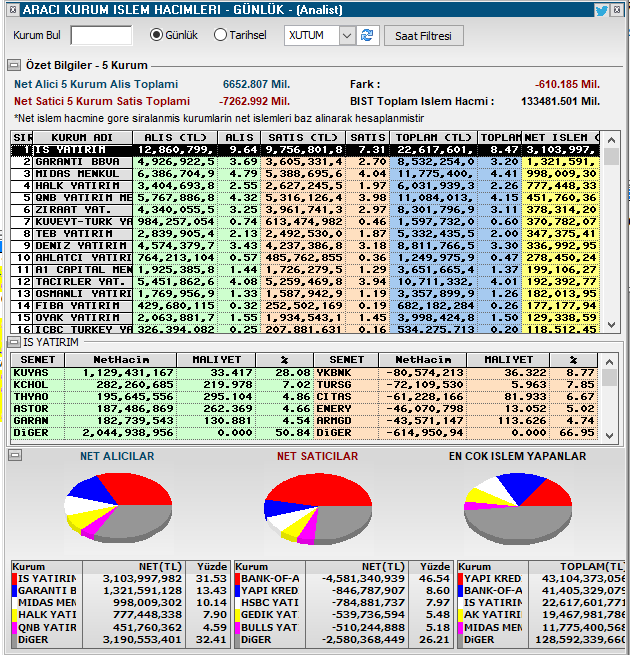
Task: Select the TEB YATIRIM row
Action: coord(305,234)
